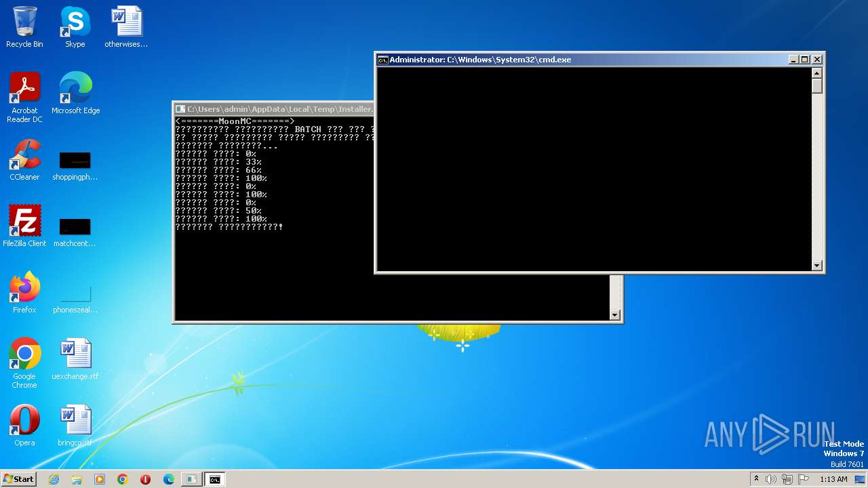Click the '66%' progress line
This screenshot has height=488, width=868.
coord(218,170)
